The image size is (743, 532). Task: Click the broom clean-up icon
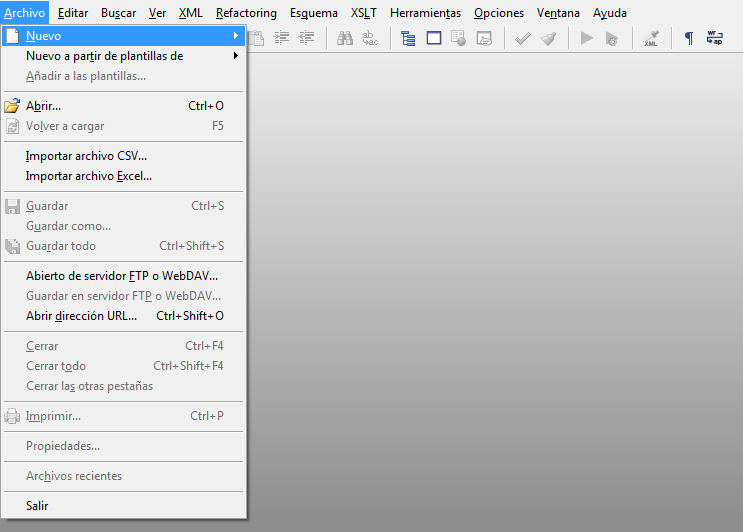coord(548,38)
